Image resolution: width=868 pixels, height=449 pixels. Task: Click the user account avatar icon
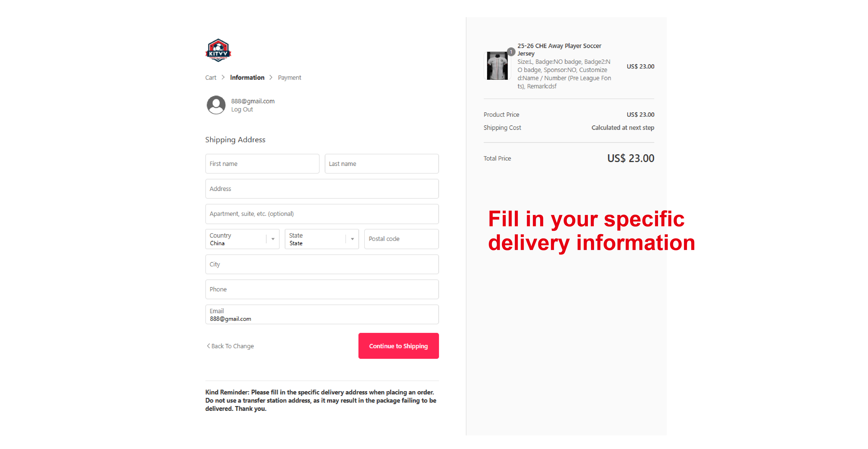point(216,105)
